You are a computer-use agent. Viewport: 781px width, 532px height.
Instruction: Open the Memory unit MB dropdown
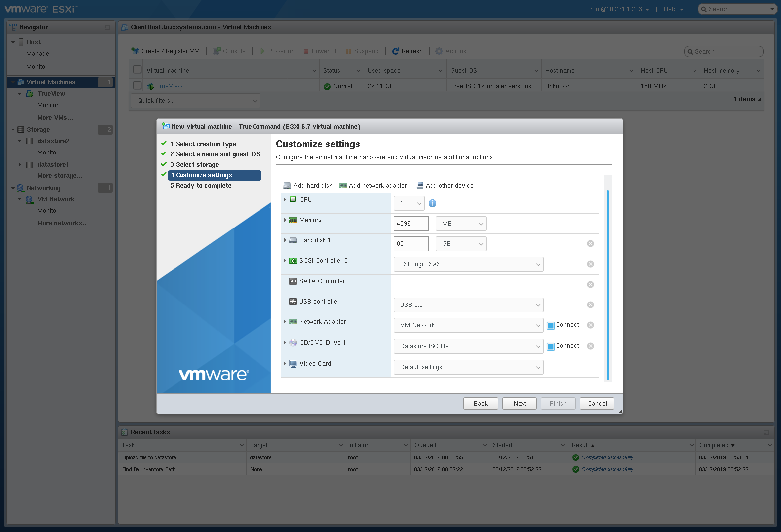coord(461,224)
